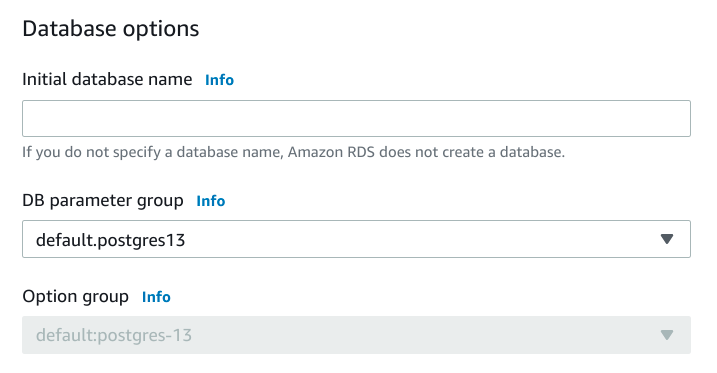
Task: Click the Database options section heading
Action: [x=111, y=29]
